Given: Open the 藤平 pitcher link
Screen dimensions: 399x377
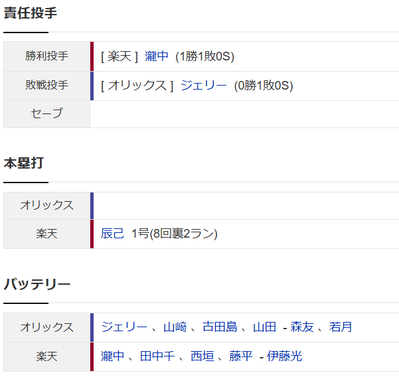Looking at the screenshot, I should tap(241, 356).
